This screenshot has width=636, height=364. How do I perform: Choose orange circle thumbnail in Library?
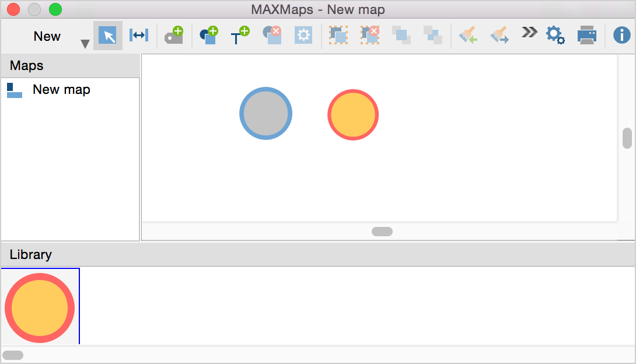click(40, 307)
